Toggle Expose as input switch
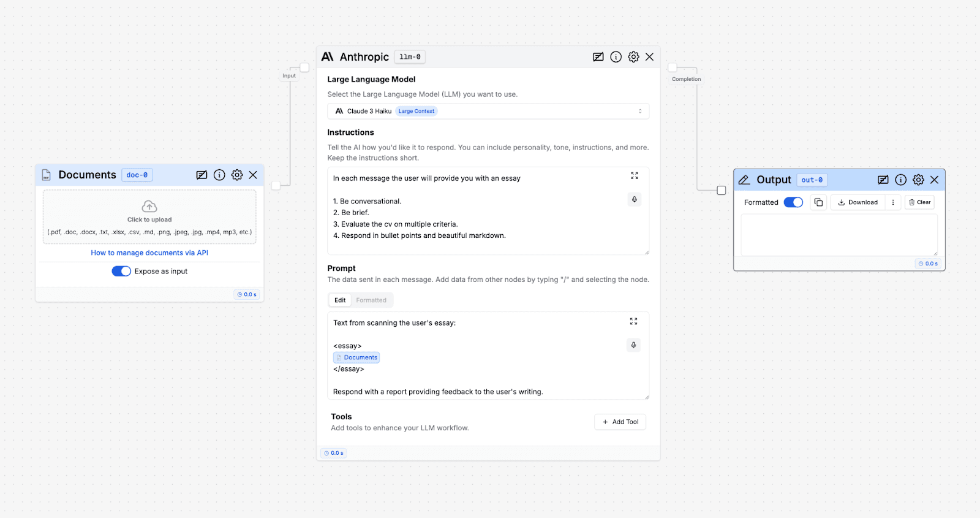This screenshot has width=980, height=518. [121, 272]
